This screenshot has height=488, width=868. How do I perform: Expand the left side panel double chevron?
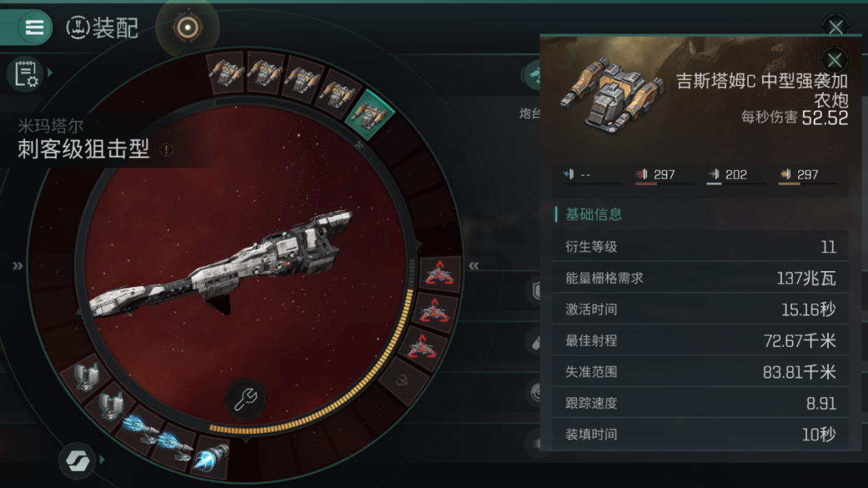17,266
